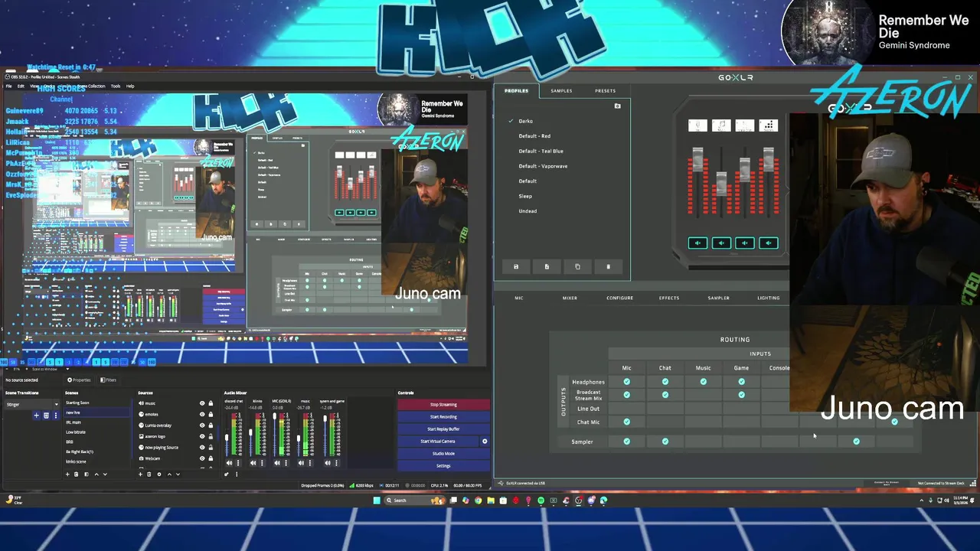
Task: Click Stop Streaming in OBS Controls
Action: [x=443, y=405]
